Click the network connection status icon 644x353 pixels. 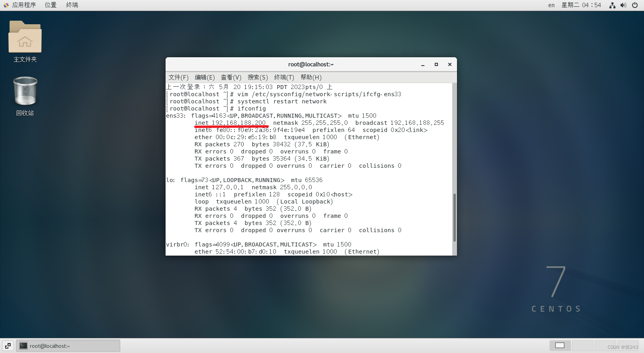pos(612,5)
